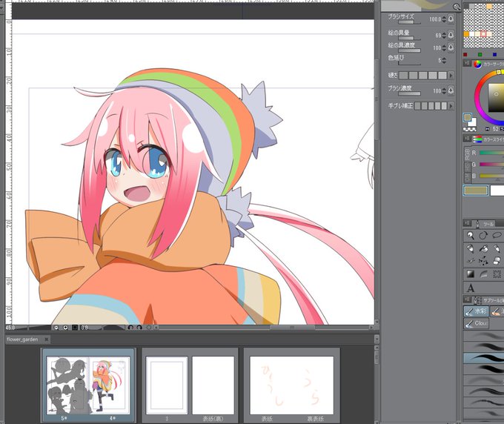The height and width of the screenshot is (424, 504).
Task: Click the transparent color checker below the main color
Action: (x=470, y=129)
